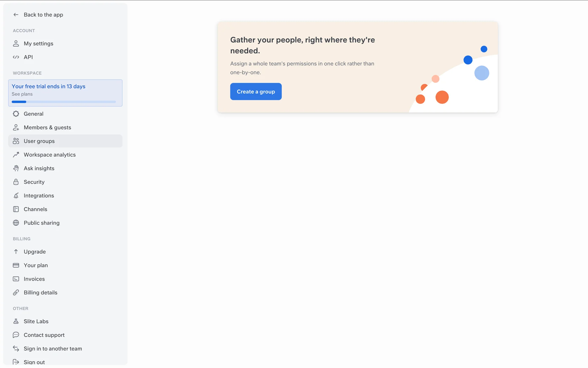Go to the Channels settings page
This screenshot has height=368, width=588.
coord(36,209)
